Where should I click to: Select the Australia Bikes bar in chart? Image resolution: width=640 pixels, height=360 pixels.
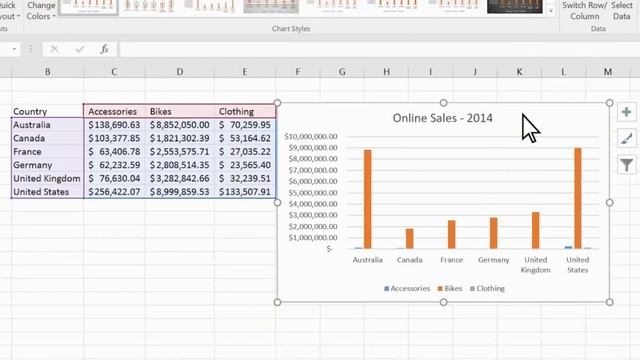coord(367,199)
